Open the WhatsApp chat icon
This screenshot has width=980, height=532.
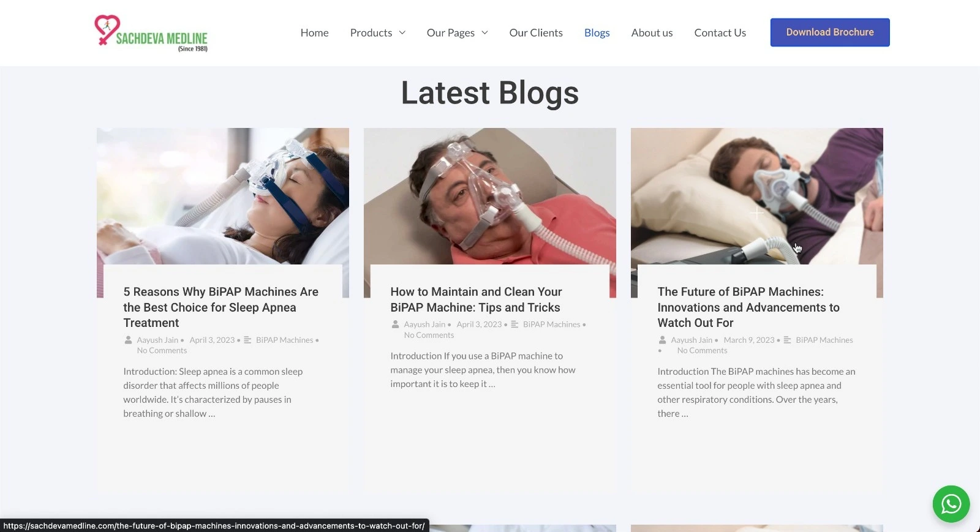point(951,504)
